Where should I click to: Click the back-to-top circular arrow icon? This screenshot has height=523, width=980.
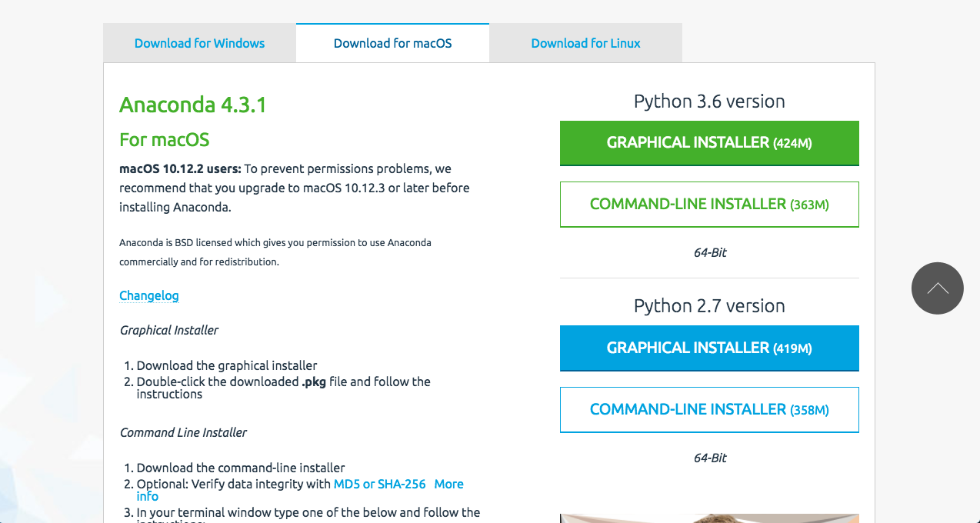(x=937, y=288)
